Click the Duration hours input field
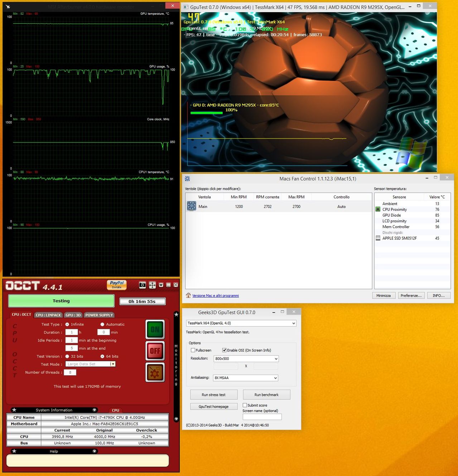The image size is (458, 476). coord(72,332)
